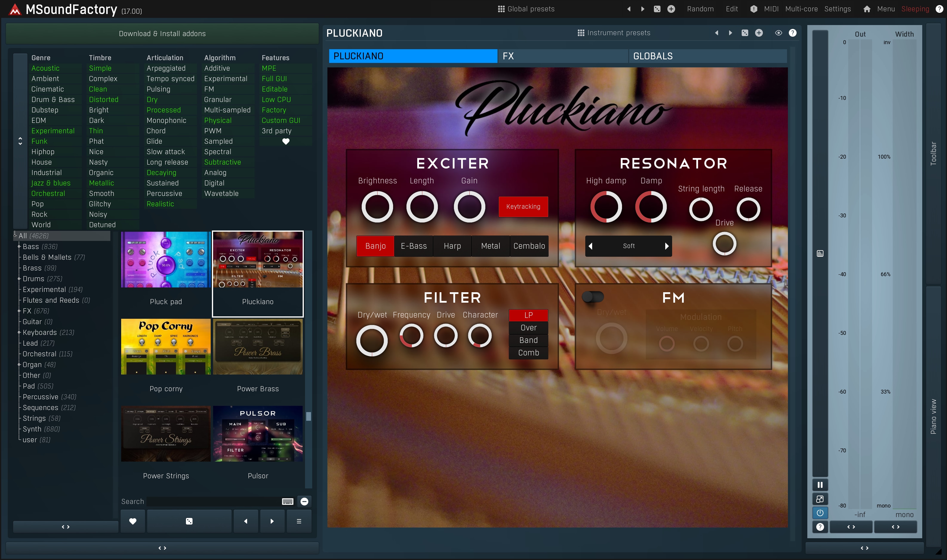This screenshot has height=560, width=947.
Task: Expand the Bass category in tree
Action: 19,246
